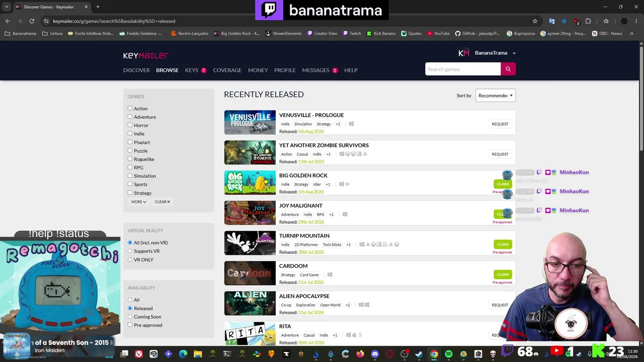Open the browser extensions puzzle icon
The image size is (644, 362).
[588, 21]
